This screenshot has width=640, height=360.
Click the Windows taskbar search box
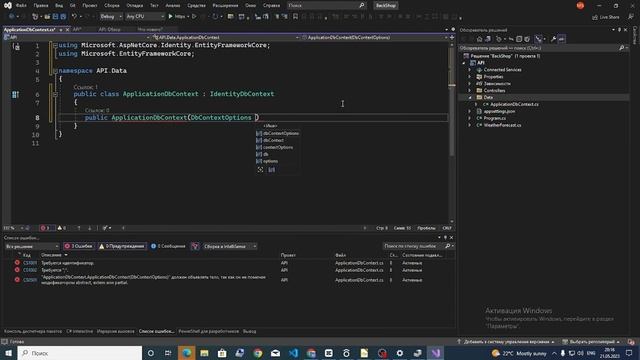pyautogui.click(x=80, y=353)
